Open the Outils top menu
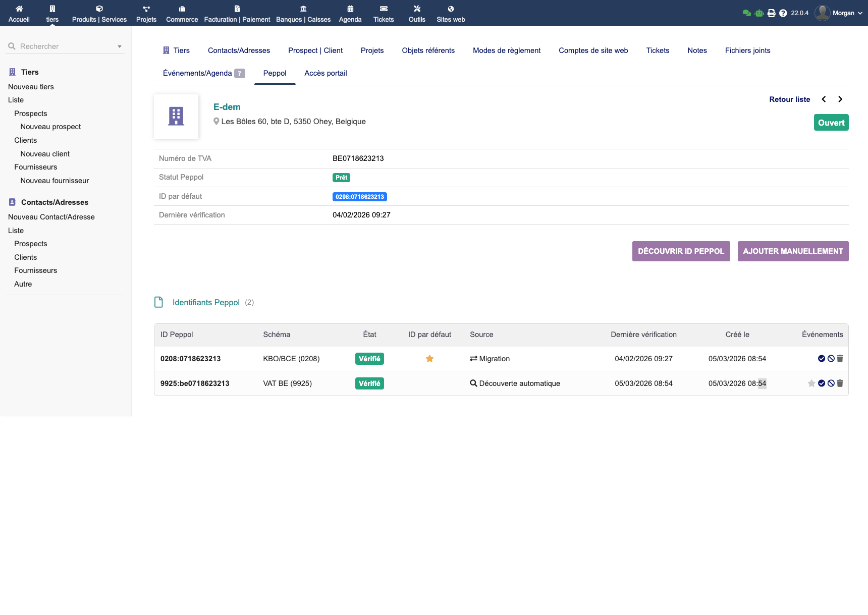The image size is (868, 615). 417,13
